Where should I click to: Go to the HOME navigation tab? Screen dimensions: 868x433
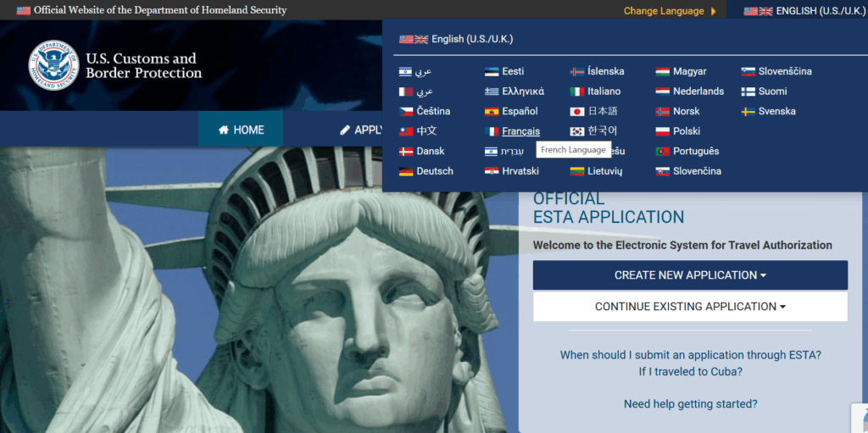241,130
